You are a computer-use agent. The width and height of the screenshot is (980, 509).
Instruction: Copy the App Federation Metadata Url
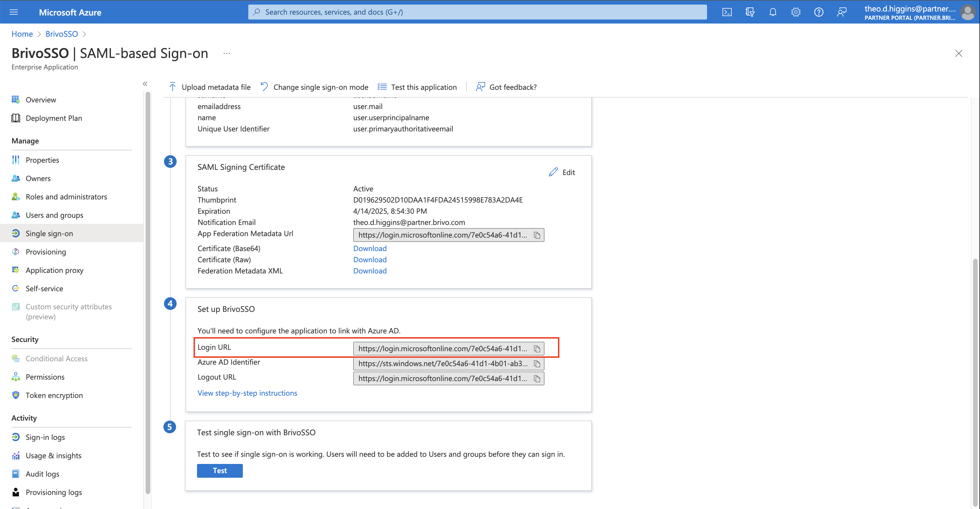[537, 235]
